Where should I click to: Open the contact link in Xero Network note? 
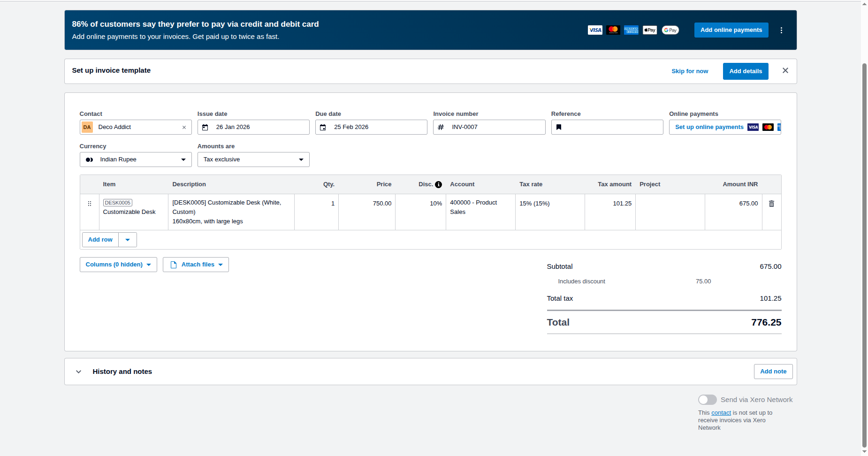[x=721, y=413]
